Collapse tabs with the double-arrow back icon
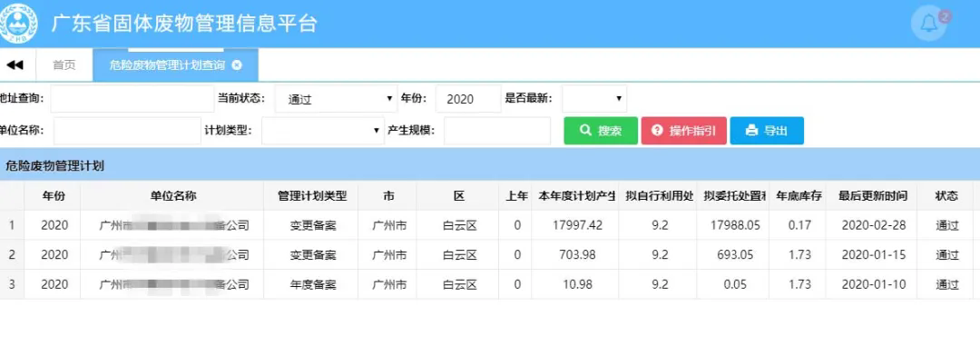The width and height of the screenshot is (980, 356). 15,65
